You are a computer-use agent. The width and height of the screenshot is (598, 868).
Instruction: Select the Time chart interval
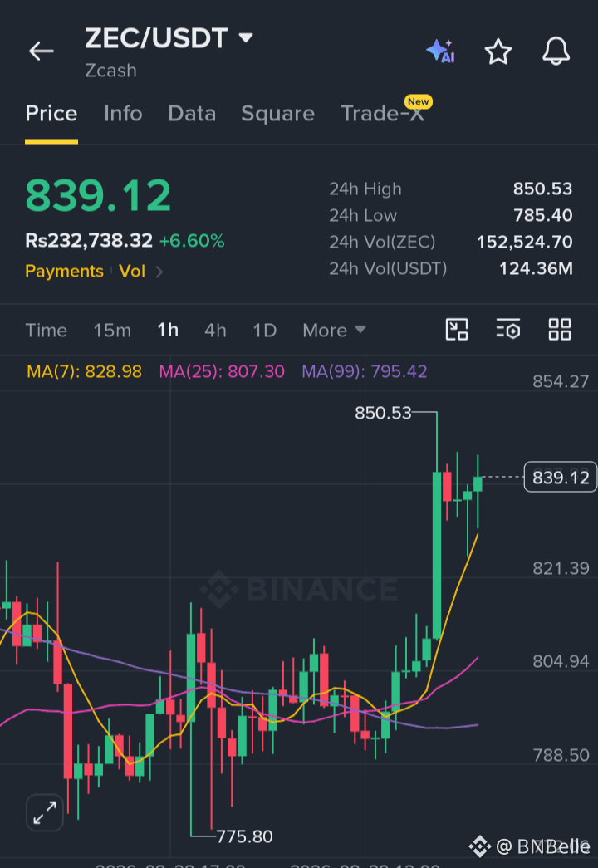point(46,331)
